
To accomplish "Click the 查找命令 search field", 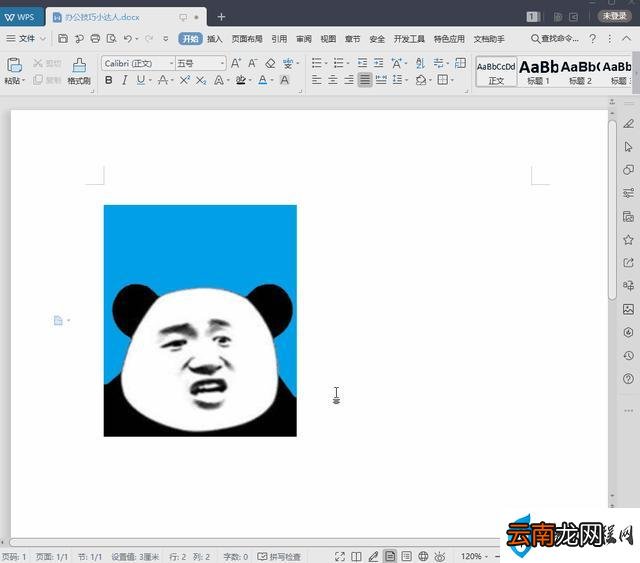I will point(555,39).
